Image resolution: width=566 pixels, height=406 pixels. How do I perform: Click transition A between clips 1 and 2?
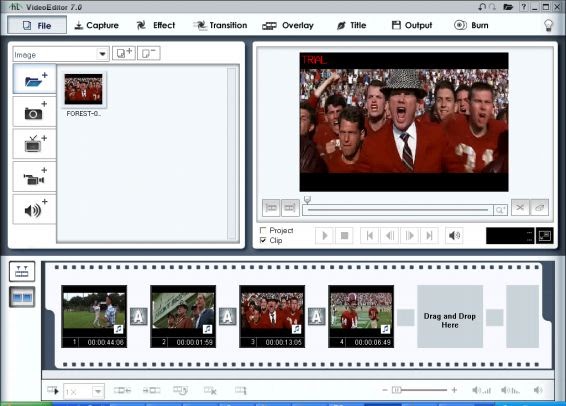coord(139,317)
